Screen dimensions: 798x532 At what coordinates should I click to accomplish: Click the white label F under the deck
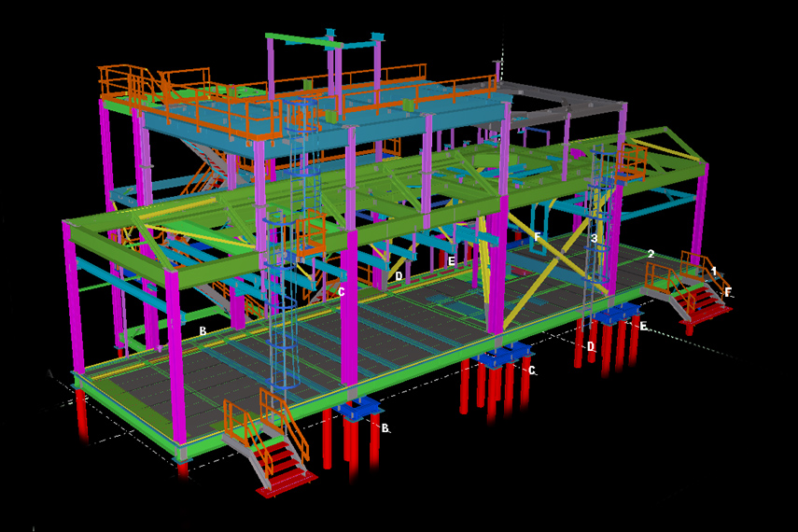pyautogui.click(x=537, y=238)
